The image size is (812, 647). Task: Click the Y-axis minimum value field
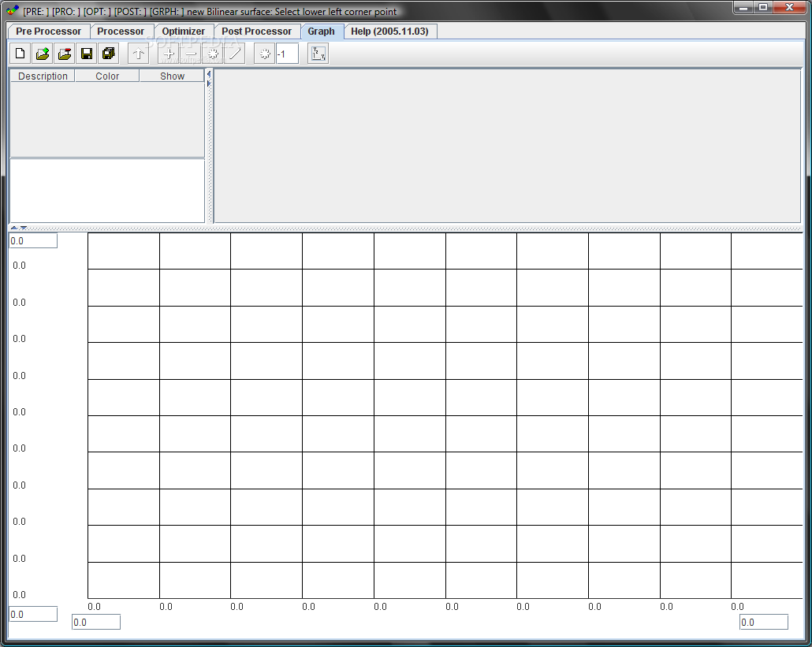pyautogui.click(x=33, y=615)
